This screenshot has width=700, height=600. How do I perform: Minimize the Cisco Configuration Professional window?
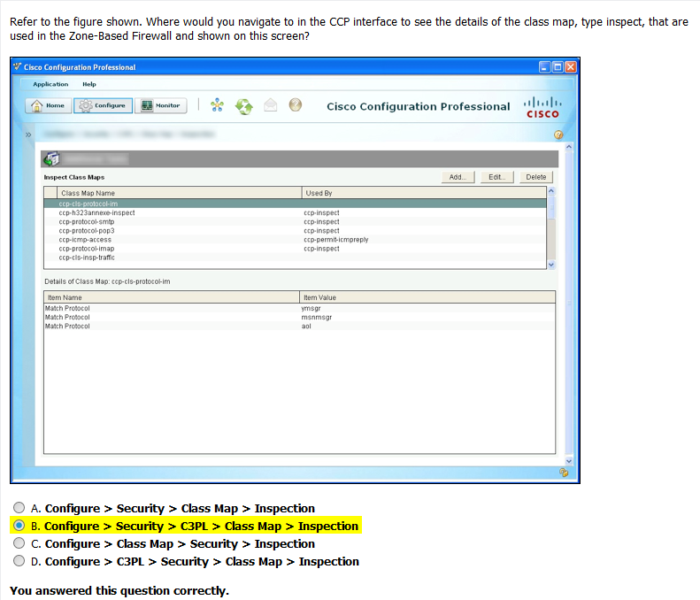tap(544, 67)
